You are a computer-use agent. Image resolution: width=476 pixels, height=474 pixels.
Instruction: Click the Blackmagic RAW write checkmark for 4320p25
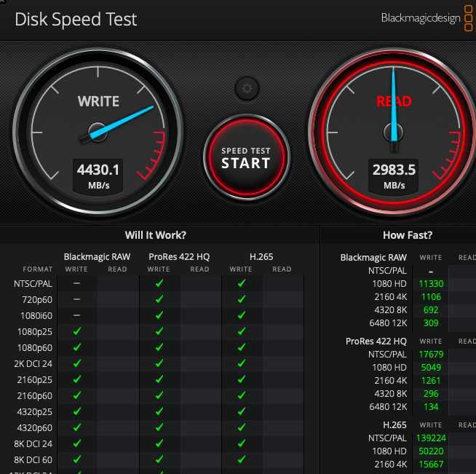pyautogui.click(x=77, y=411)
